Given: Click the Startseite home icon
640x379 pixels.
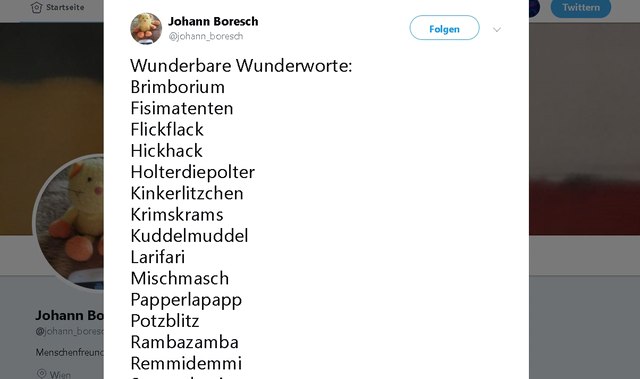Looking at the screenshot, I should point(36,7).
